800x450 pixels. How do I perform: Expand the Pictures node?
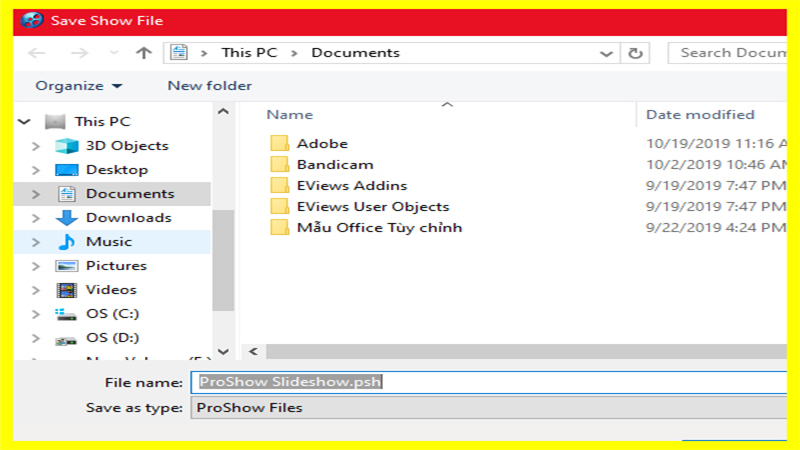click(35, 266)
